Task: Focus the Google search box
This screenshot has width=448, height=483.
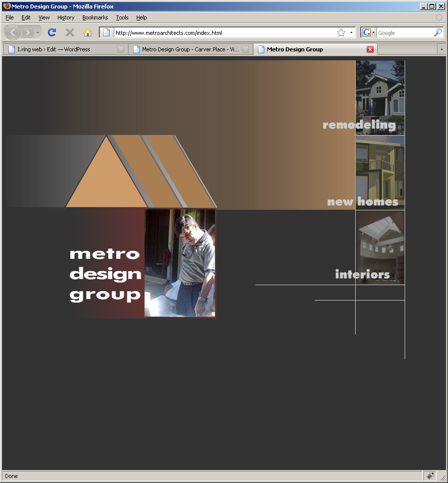Action: click(405, 33)
